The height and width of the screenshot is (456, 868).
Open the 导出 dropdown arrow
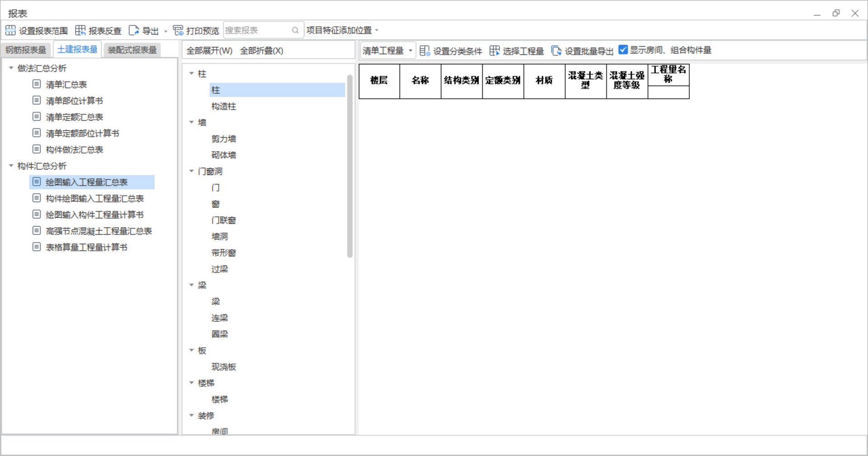pyautogui.click(x=166, y=31)
